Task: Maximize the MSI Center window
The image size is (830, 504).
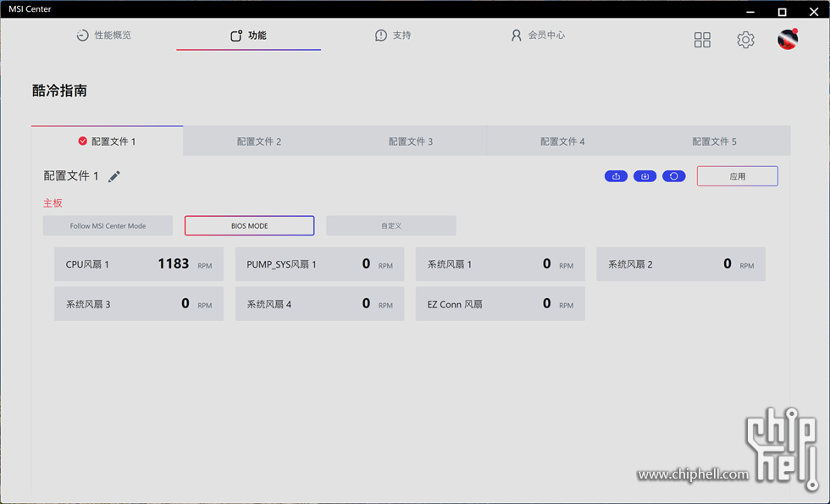Action: [x=782, y=12]
